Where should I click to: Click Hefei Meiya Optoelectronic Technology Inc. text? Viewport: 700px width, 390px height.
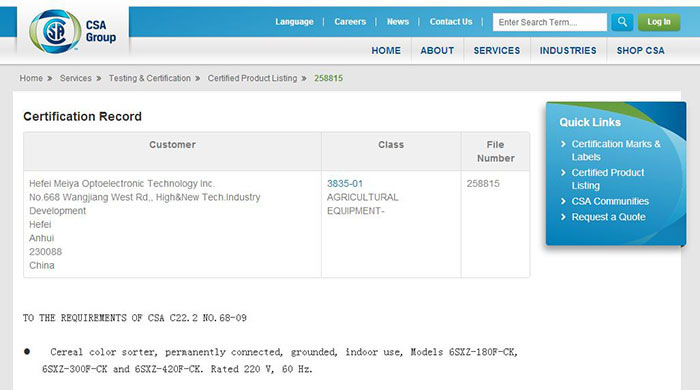tap(122, 183)
